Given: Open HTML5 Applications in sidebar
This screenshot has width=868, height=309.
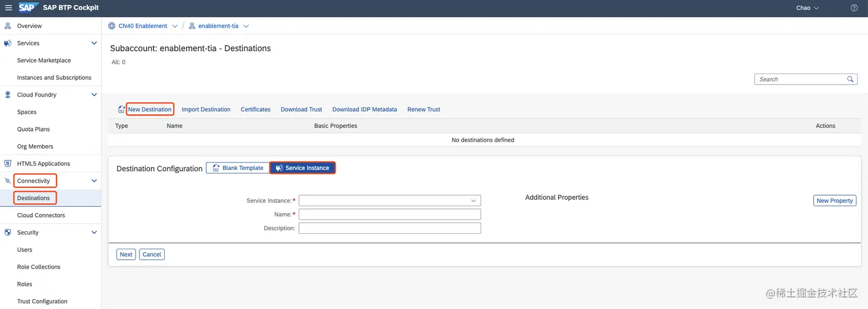Looking at the screenshot, I should pos(44,164).
